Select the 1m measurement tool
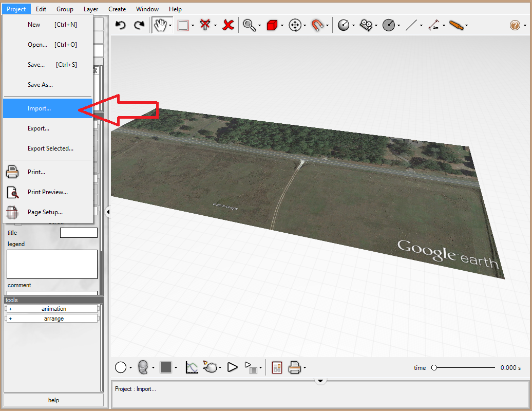Viewport: 532px width, 411px height. (x=434, y=26)
